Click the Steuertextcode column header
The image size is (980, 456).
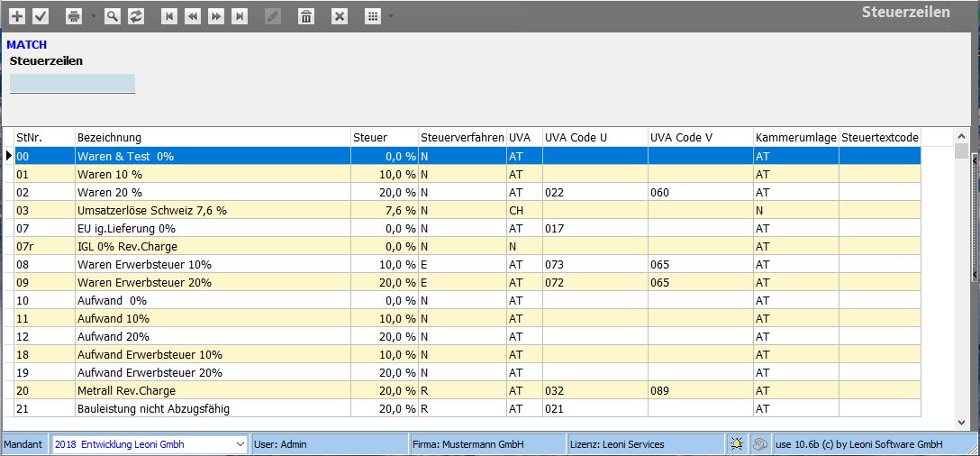[x=879, y=137]
